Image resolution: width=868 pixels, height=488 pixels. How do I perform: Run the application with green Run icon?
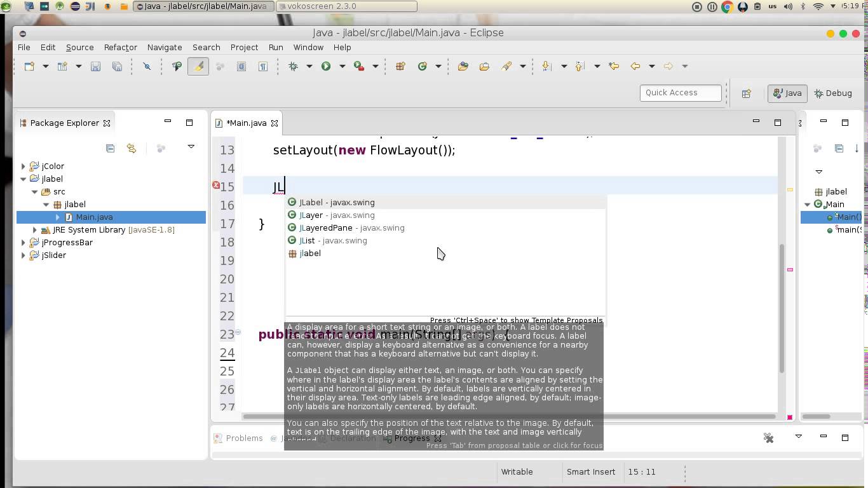click(x=325, y=66)
